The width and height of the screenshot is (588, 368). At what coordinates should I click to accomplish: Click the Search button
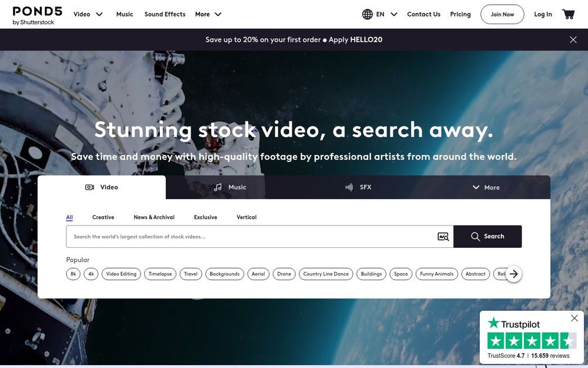(487, 237)
